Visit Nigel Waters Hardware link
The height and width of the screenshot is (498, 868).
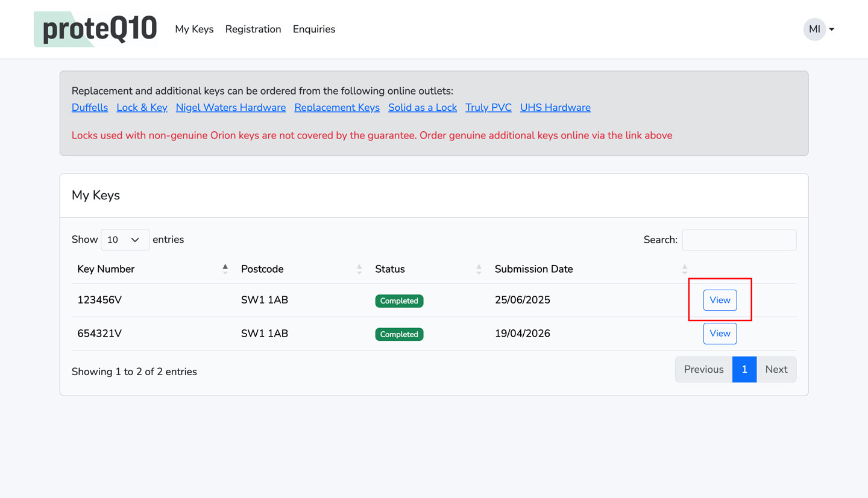coord(231,107)
